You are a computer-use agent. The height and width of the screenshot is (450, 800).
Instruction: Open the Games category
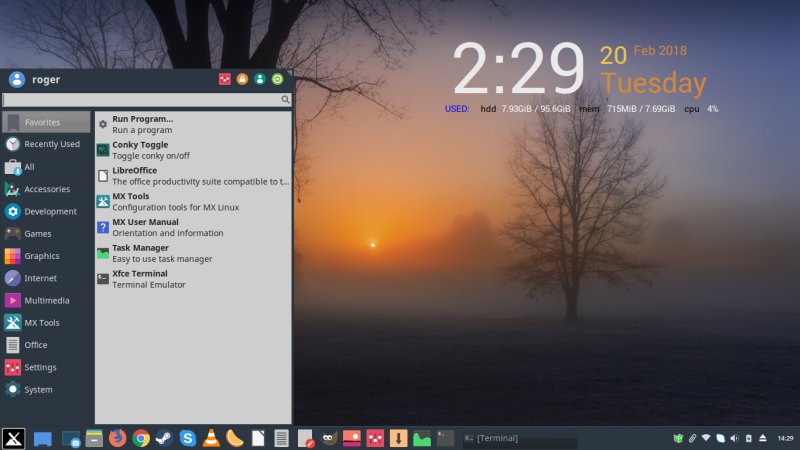click(x=46, y=234)
